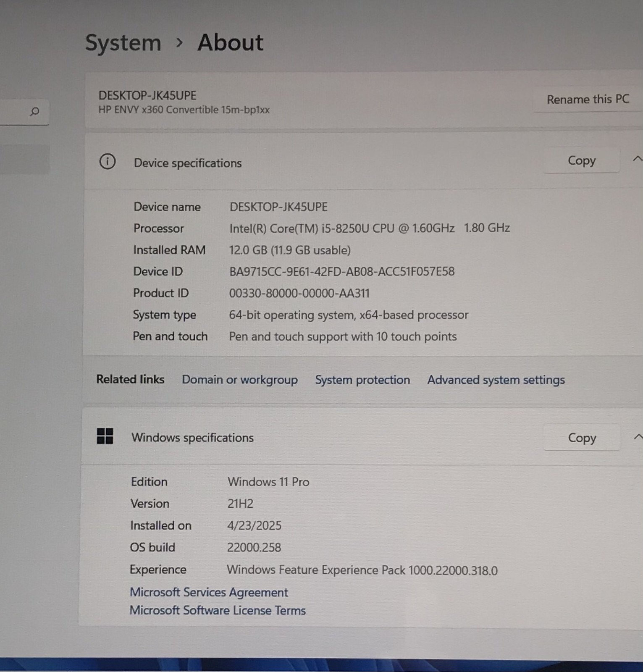Select the Version value 21H2
Screen dimensions: 643x672
pyautogui.click(x=240, y=504)
